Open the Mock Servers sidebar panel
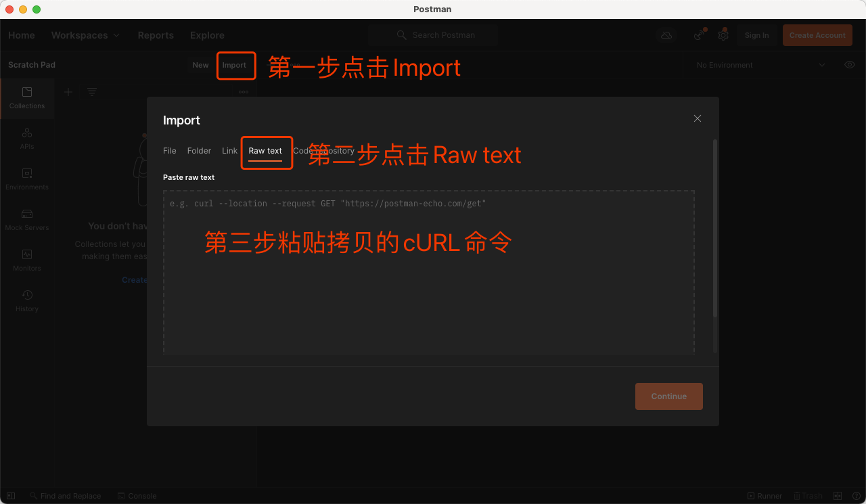Viewport: 866px width, 504px height. (x=27, y=220)
